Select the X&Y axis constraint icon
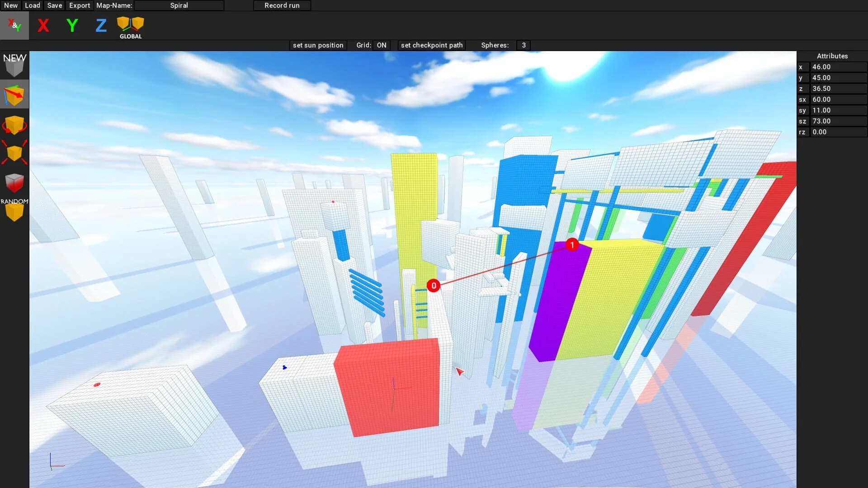This screenshot has width=868, height=488. tap(14, 25)
